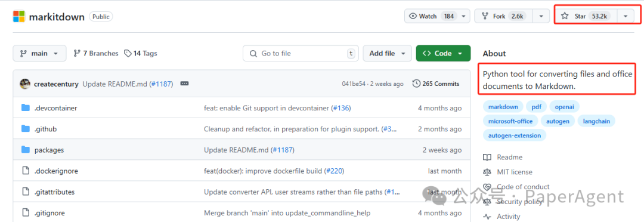Screen dimensions: 644x222
Task: View the 7 Branches link
Action: pos(96,54)
